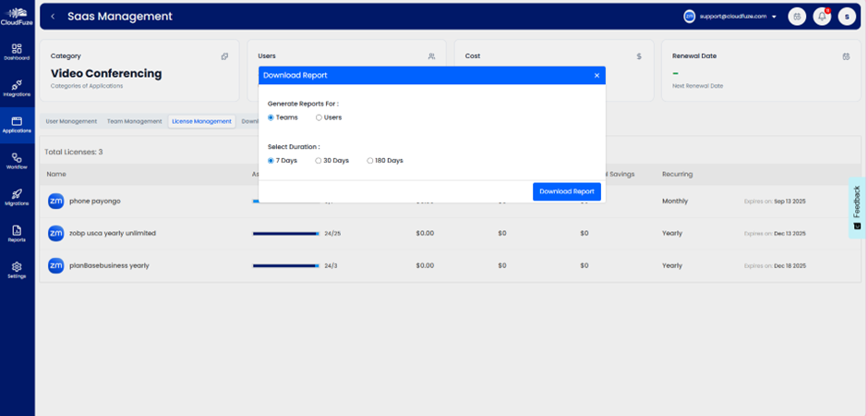
Task: Select the Users radio button
Action: 319,117
